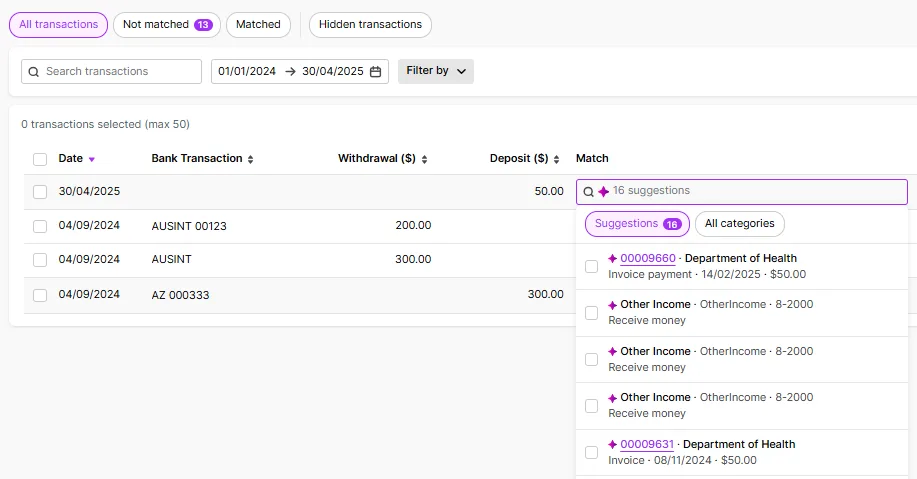This screenshot has height=479, width=917.
Task: Switch to All transactions tab
Action: [58, 25]
